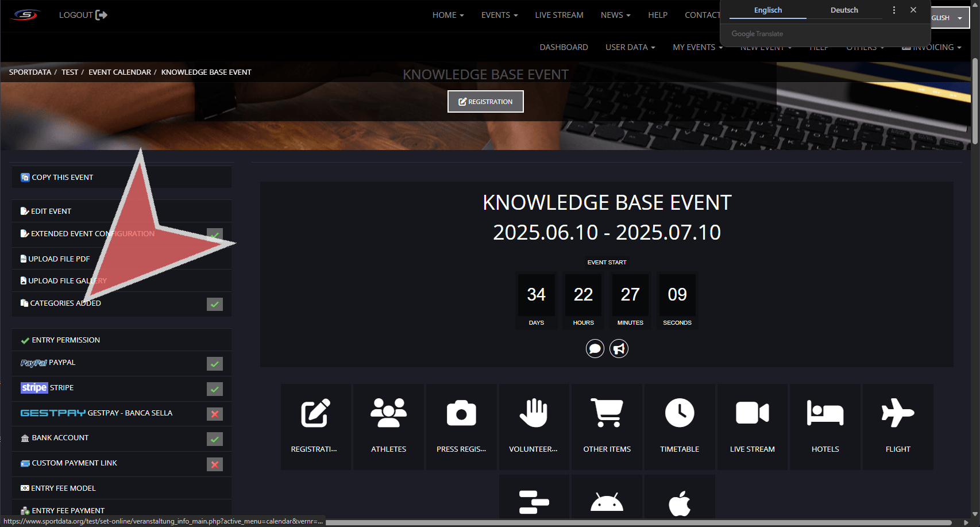The height and width of the screenshot is (527, 980).
Task: Switch to Deutsch tab in Google Translate
Action: coord(844,10)
